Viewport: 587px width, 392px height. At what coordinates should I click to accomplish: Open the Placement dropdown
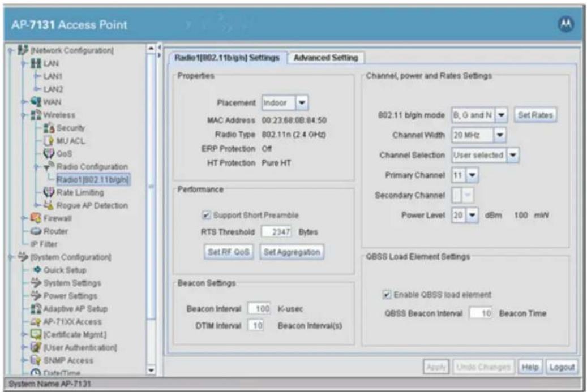[302, 102]
